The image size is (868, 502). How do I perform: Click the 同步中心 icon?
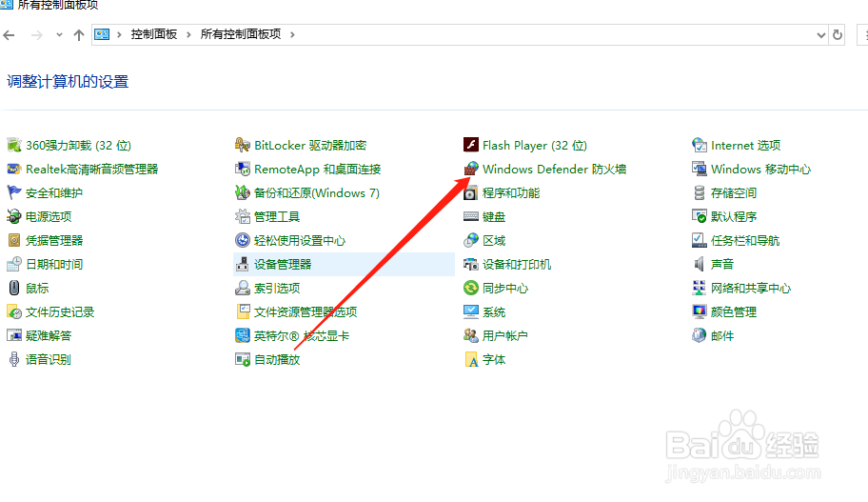[470, 288]
